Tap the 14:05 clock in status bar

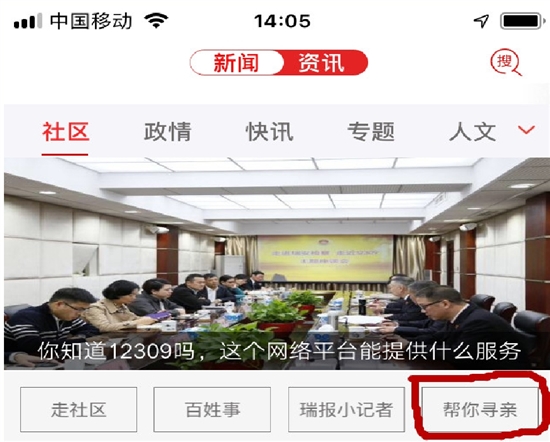(282, 21)
